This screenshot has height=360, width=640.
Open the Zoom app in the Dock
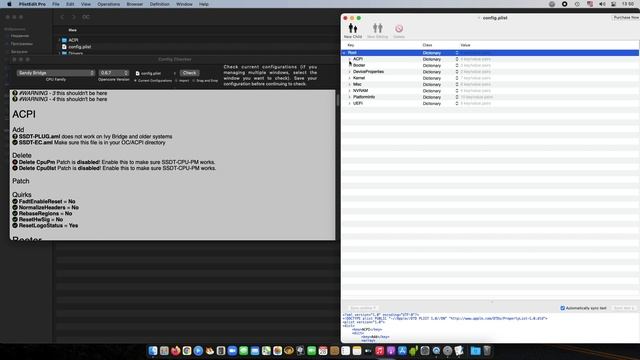click(232, 351)
